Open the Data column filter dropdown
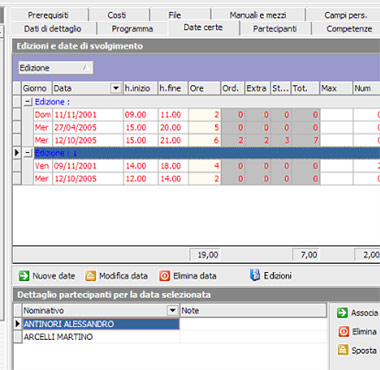Viewport: 380px width, 370px height. [x=116, y=88]
